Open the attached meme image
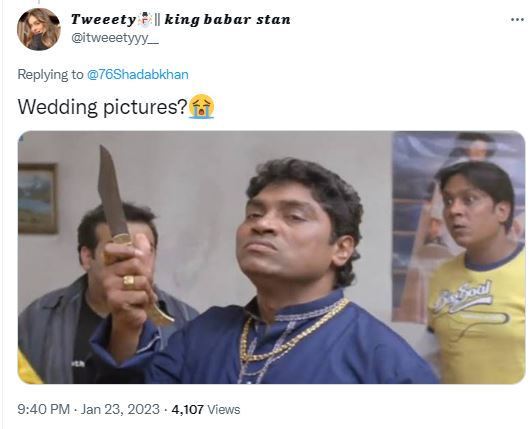 (271, 257)
